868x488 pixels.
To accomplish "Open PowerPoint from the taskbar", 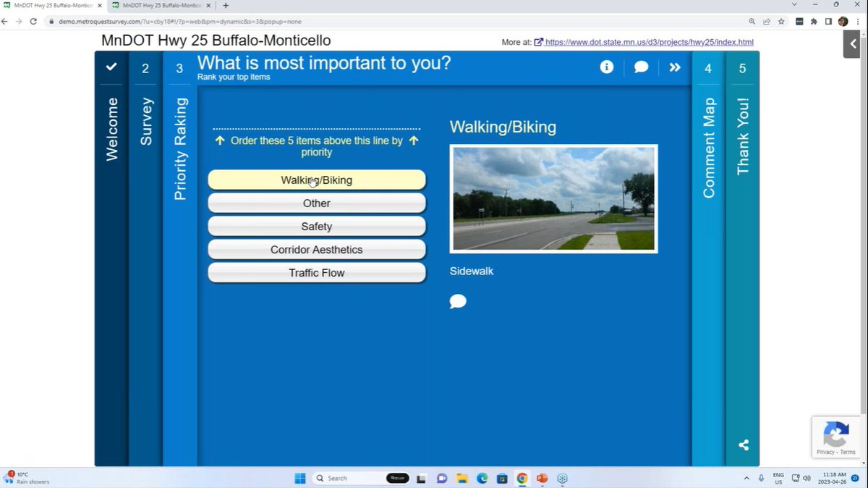I will pyautogui.click(x=542, y=478).
